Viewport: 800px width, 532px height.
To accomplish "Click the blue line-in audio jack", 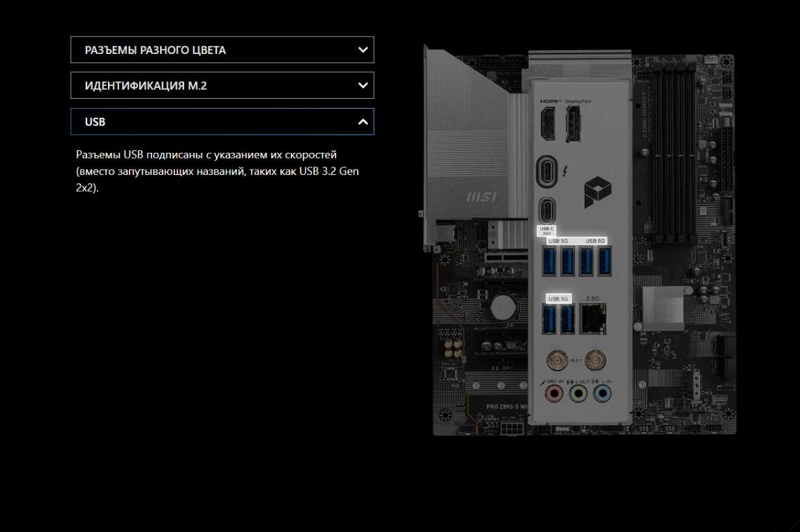I will (x=603, y=393).
